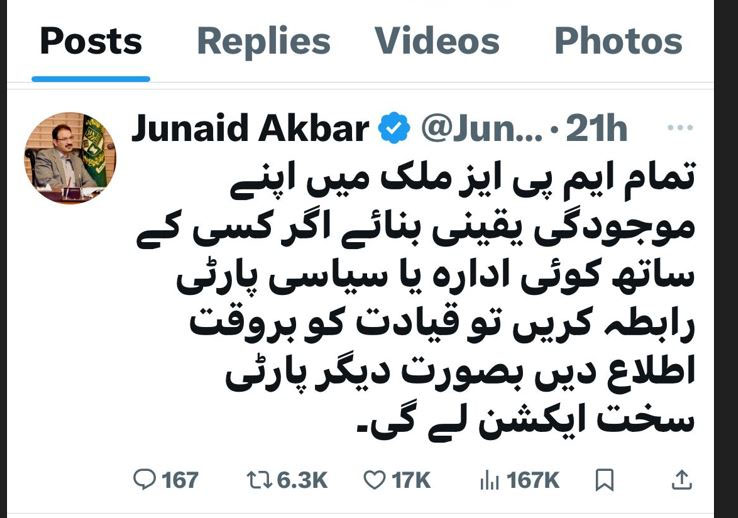The width and height of the screenshot is (738, 518).
Task: Switch to the Replies tab
Action: [x=264, y=41]
